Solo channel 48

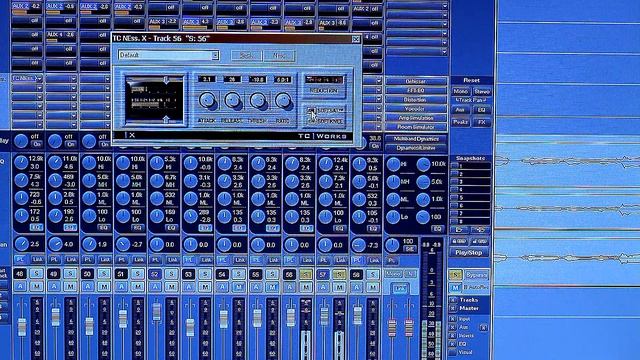coord(36,274)
